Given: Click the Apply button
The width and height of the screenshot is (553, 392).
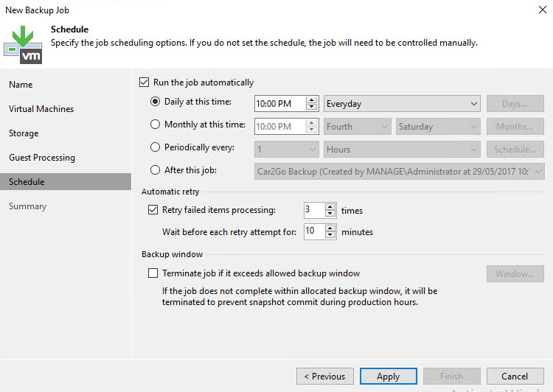Looking at the screenshot, I should coord(389,377).
